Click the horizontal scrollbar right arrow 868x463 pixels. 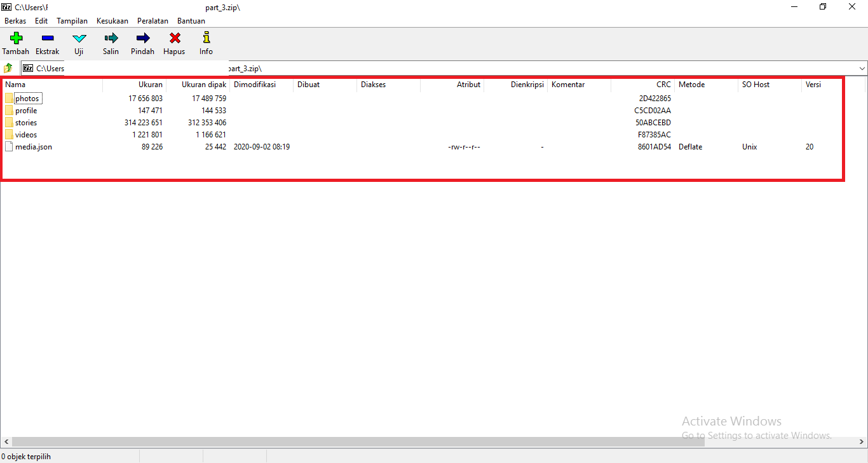pyautogui.click(x=862, y=442)
